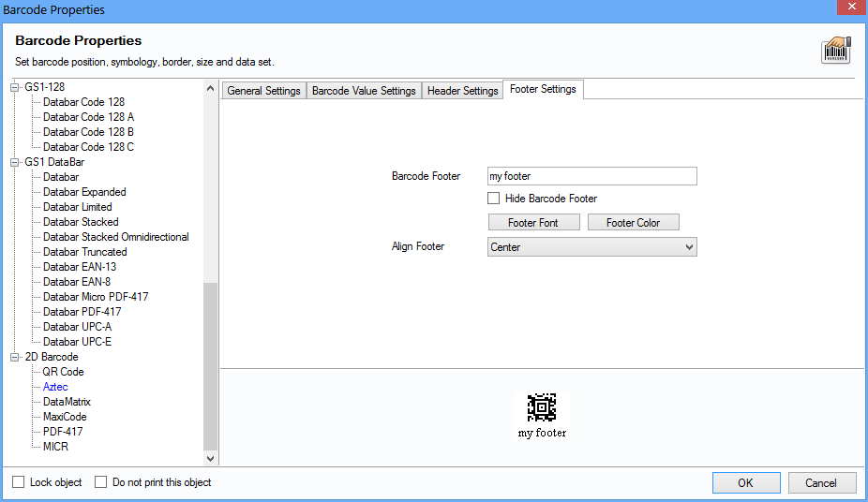Toggle Hide Barcode Footer checkbox
868x502 pixels.
click(x=493, y=198)
